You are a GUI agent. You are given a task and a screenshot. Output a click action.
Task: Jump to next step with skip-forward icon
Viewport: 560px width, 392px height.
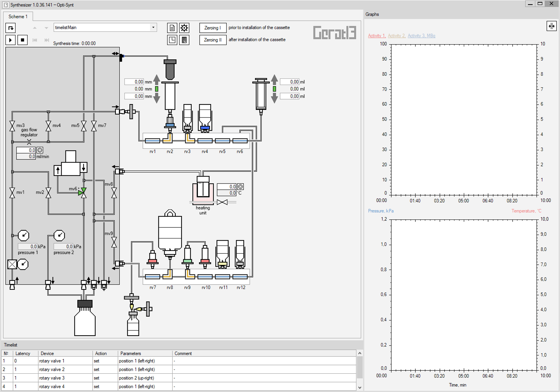pyautogui.click(x=46, y=40)
